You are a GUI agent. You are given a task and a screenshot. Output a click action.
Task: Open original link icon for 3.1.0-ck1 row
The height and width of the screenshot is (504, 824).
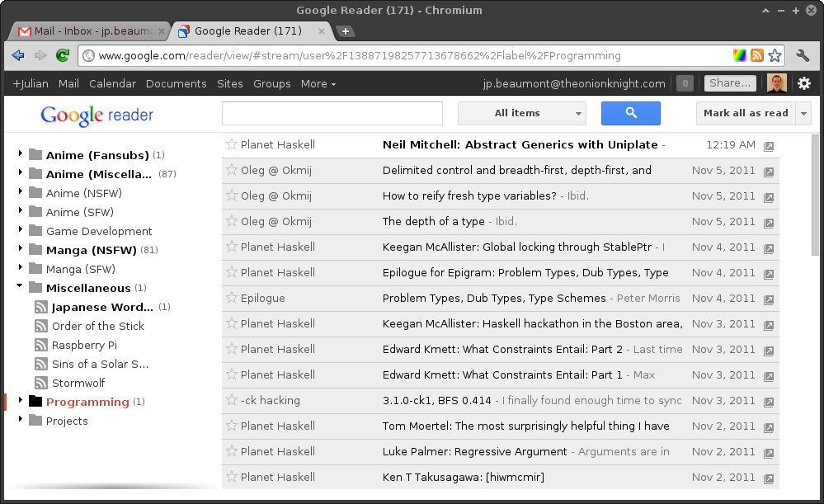(x=768, y=402)
